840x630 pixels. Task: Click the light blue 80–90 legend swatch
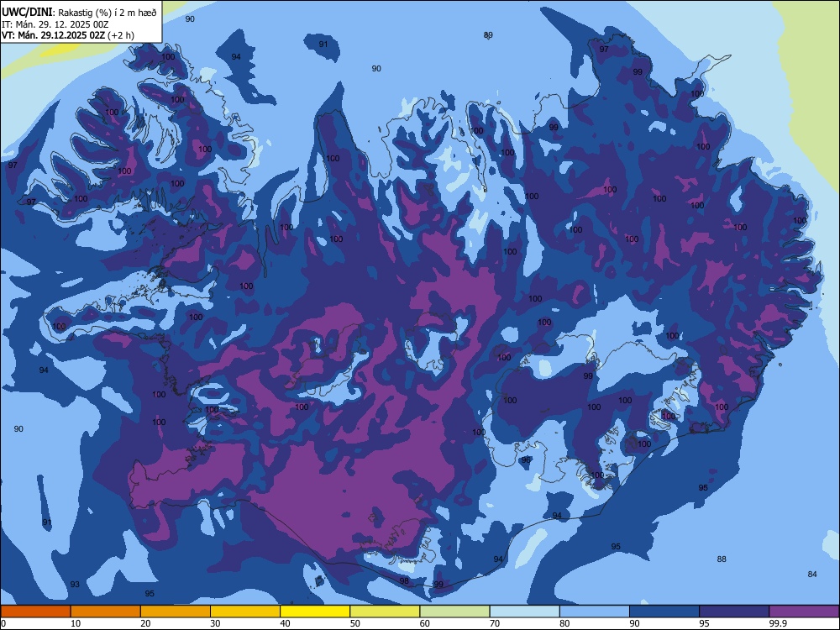click(595, 612)
